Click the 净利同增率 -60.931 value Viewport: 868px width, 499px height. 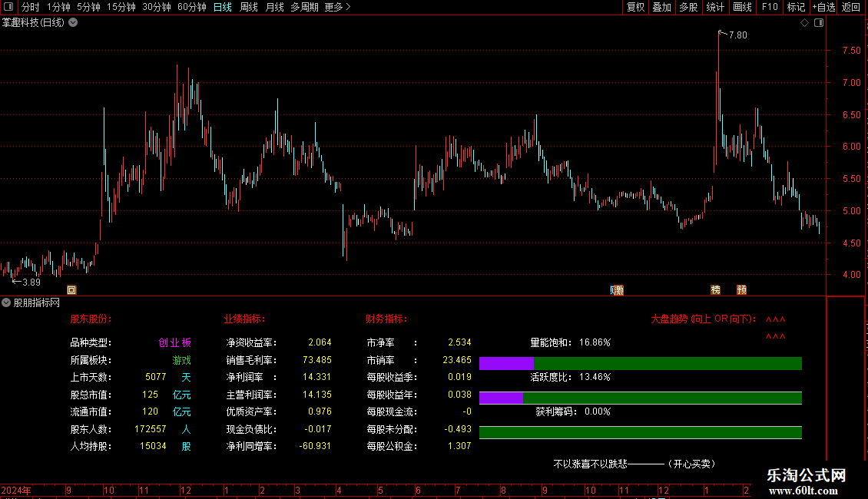(315, 446)
